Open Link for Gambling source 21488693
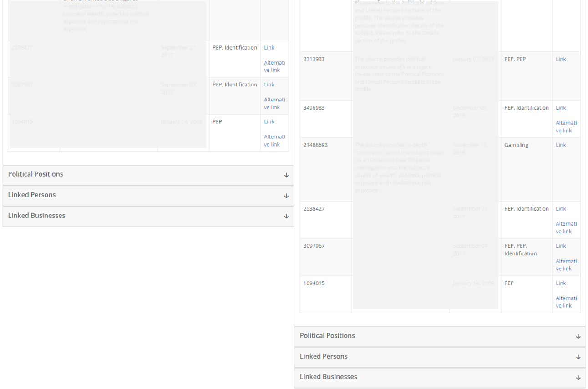588x389 pixels. pos(561,145)
